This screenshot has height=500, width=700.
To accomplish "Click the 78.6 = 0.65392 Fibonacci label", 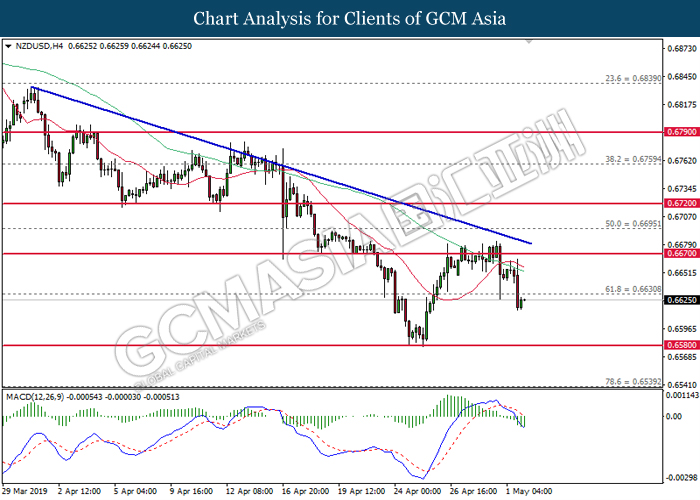I will coord(633,382).
